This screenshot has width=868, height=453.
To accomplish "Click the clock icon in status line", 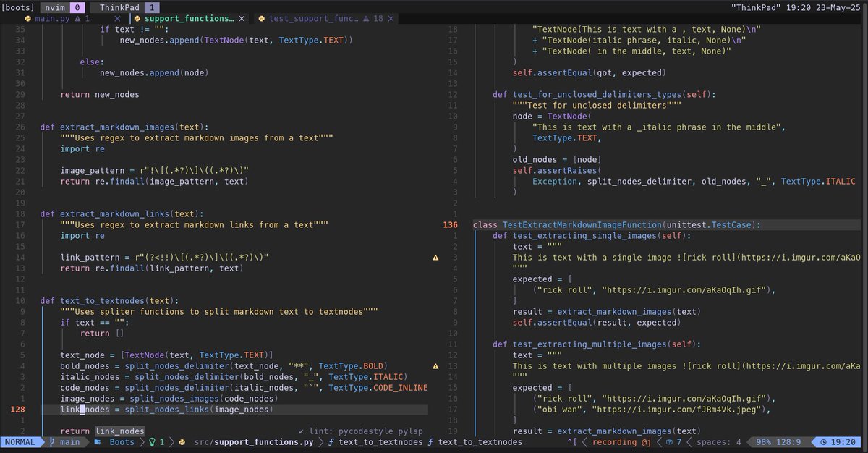I will click(x=825, y=442).
